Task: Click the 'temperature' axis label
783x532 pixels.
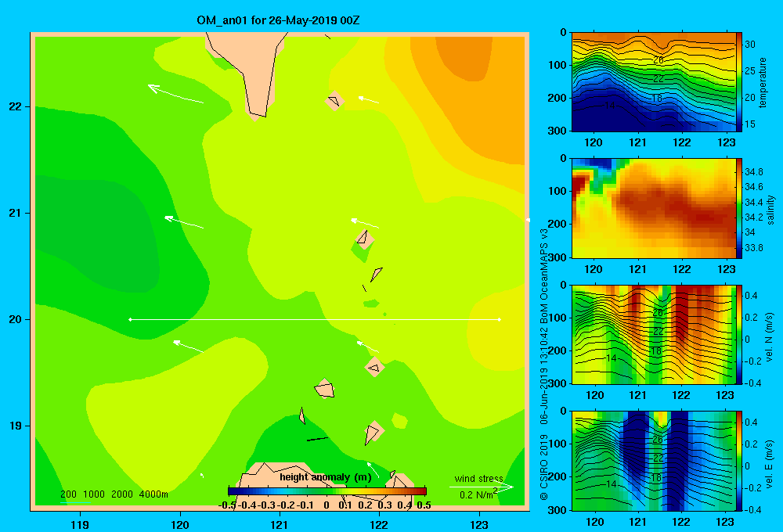Action: 763,83
